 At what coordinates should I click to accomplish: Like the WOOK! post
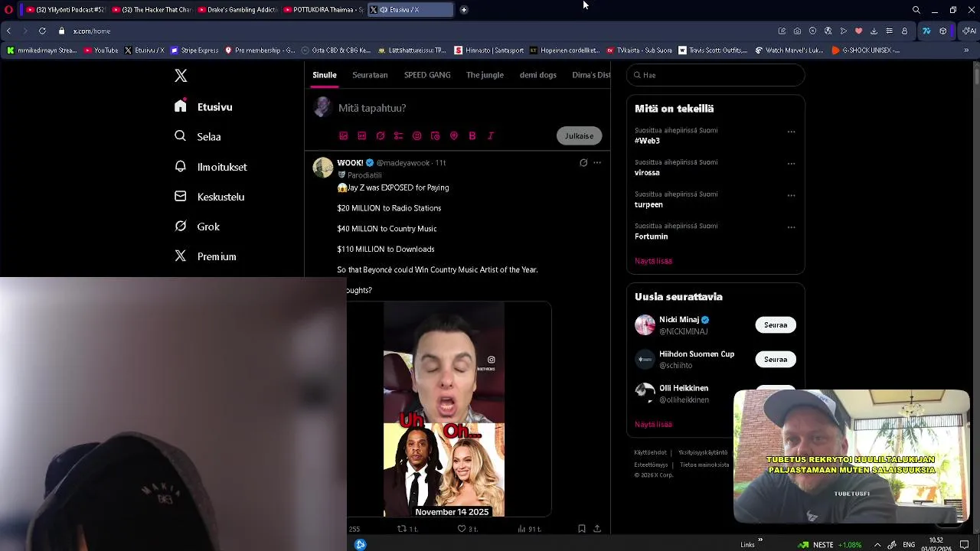(467, 529)
